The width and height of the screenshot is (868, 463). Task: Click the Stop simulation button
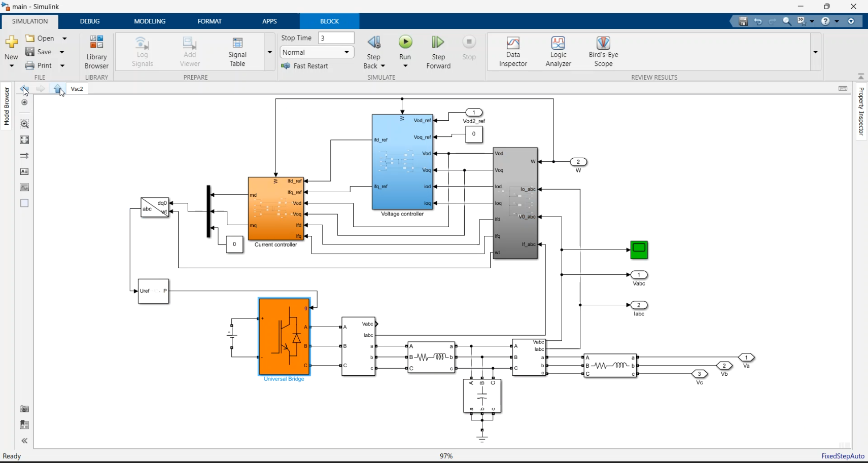(x=469, y=48)
